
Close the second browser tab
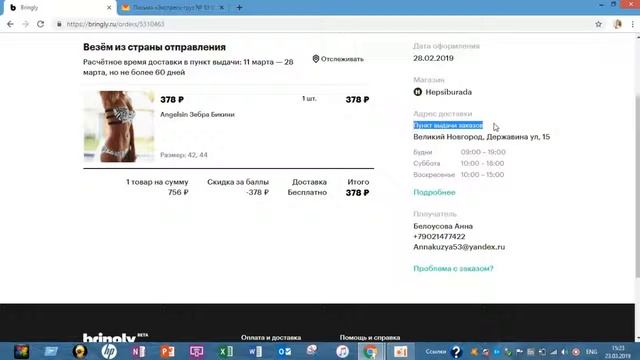(x=222, y=8)
